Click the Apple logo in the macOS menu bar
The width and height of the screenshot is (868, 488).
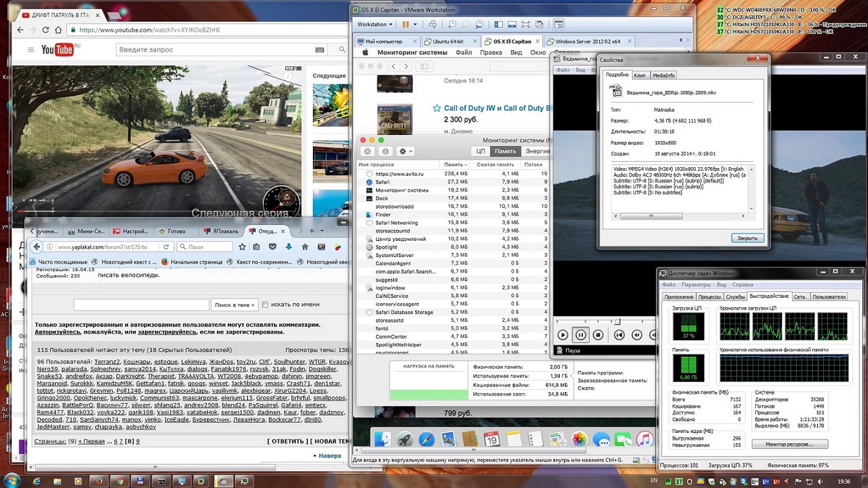pos(366,53)
